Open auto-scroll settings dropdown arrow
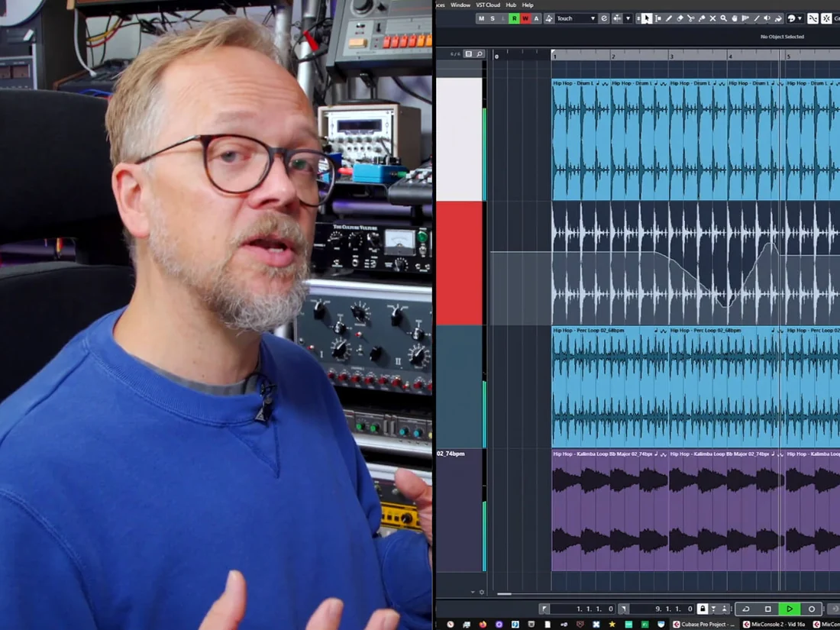 (x=628, y=19)
